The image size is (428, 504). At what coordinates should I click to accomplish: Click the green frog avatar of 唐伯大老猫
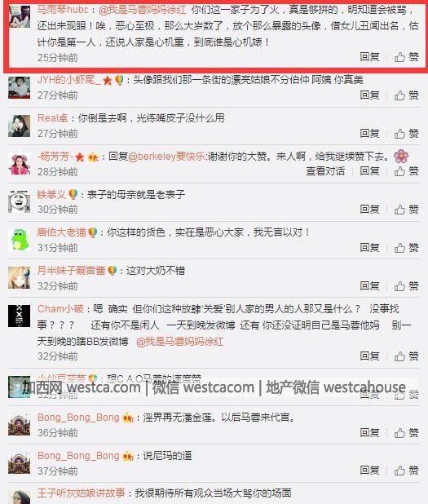point(20,240)
